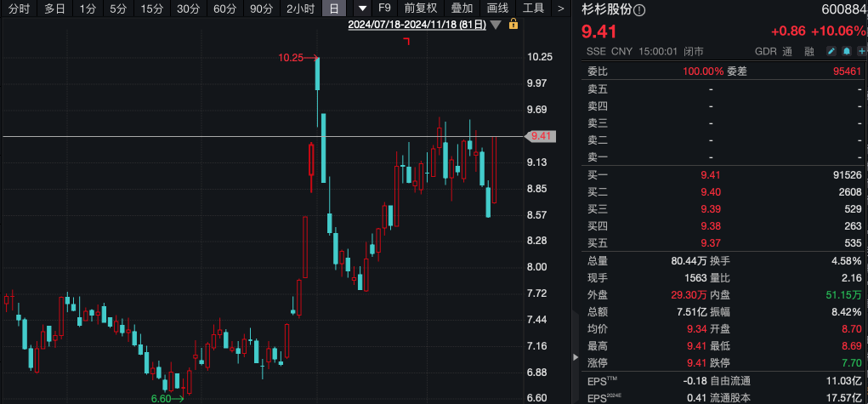Click the 均价 9.34 value
Viewport: 868px width, 404px height.
[697, 329]
